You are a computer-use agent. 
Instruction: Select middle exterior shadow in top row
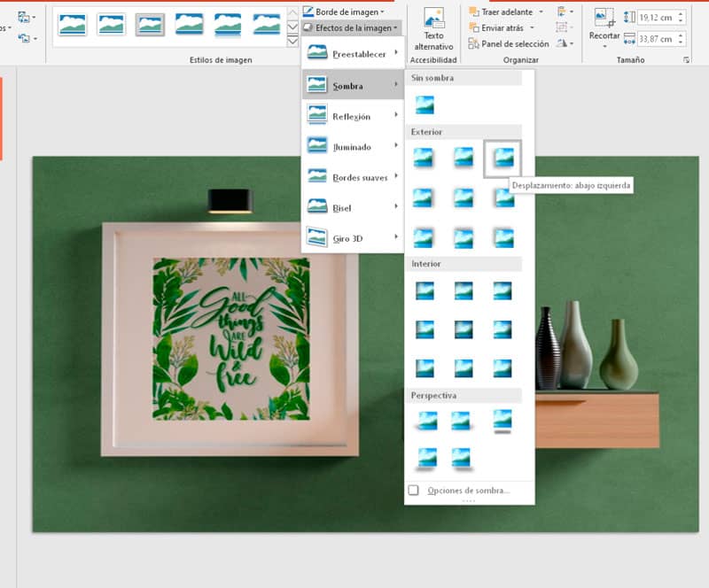(464, 158)
